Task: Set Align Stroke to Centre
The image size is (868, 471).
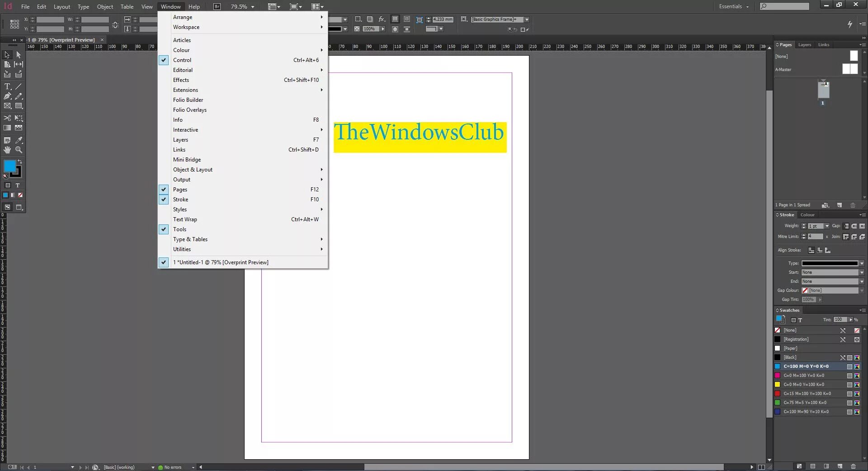Action: tap(811, 250)
